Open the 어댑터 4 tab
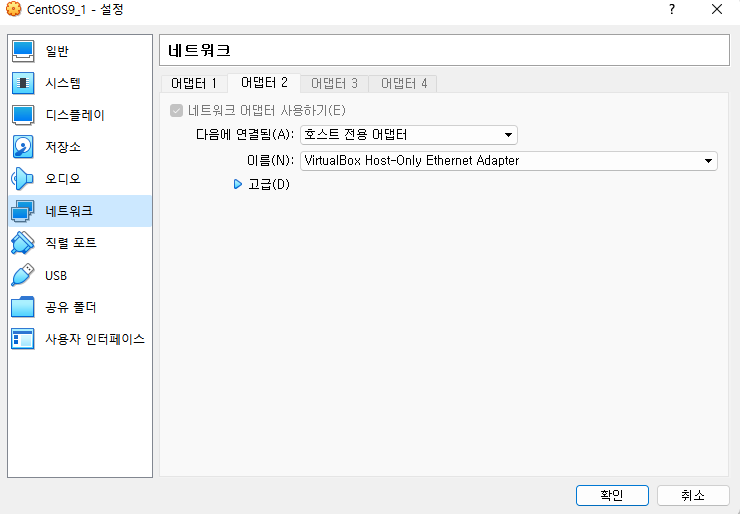The height and width of the screenshot is (514, 740). point(403,84)
